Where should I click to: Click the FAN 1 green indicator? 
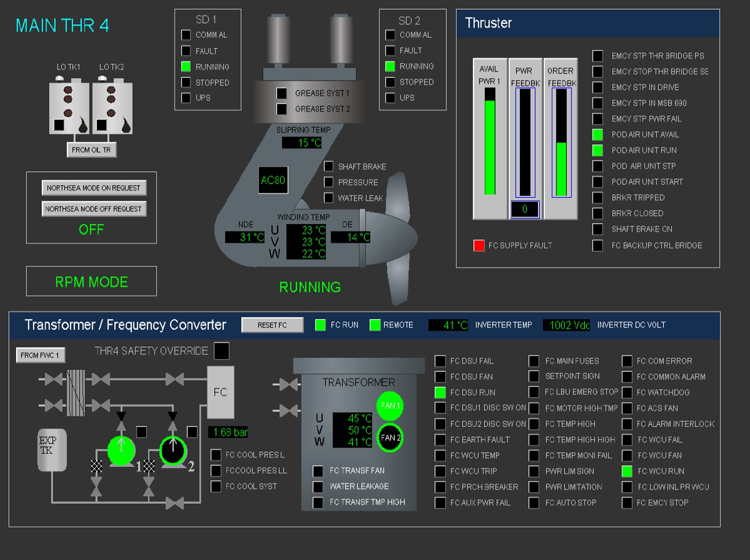tap(390, 406)
